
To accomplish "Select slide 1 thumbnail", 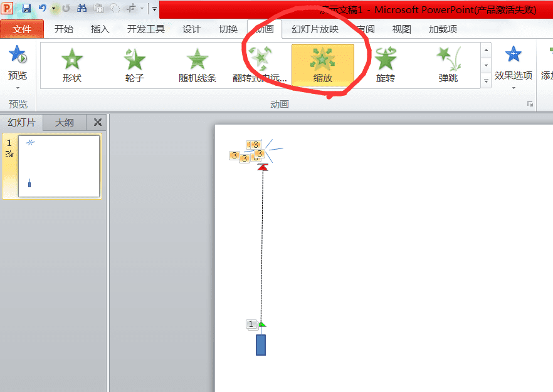I will point(59,166).
